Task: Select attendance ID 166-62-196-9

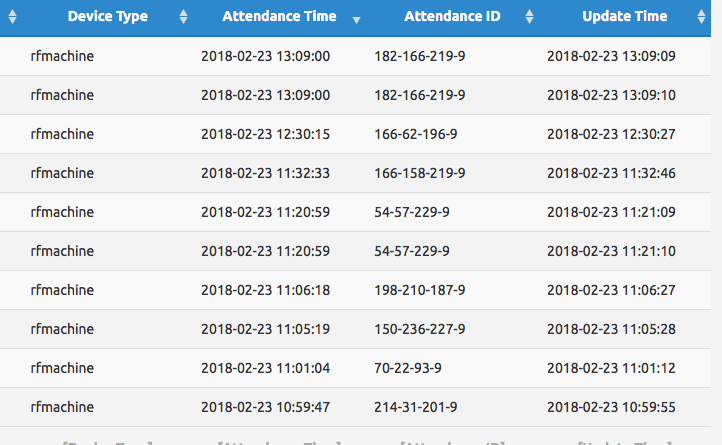Action: click(x=415, y=134)
